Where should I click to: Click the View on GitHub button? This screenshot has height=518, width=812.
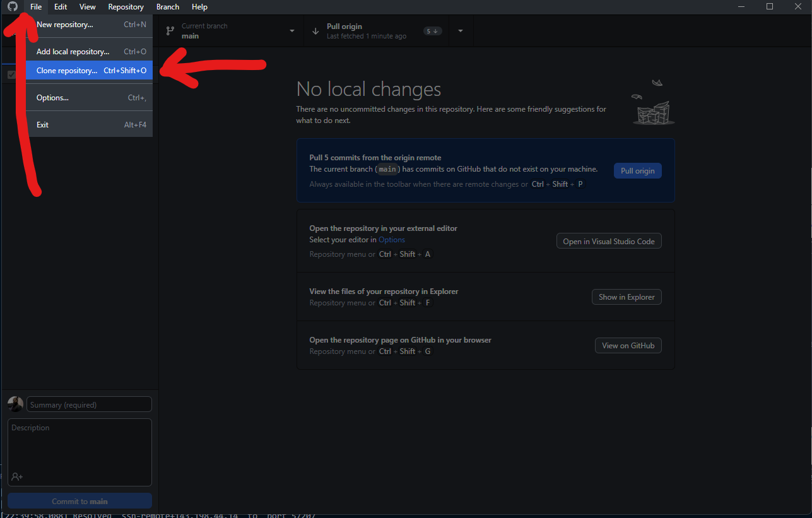(628, 346)
